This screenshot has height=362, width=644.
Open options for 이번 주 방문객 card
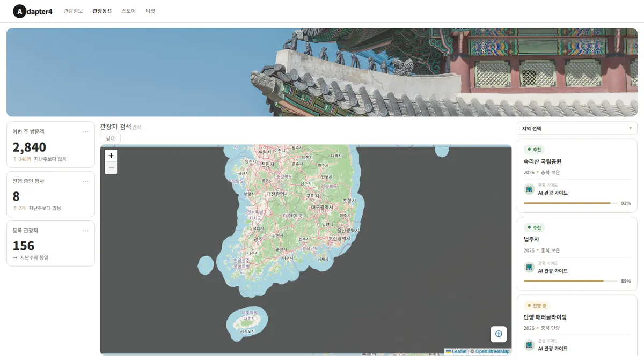(x=85, y=132)
